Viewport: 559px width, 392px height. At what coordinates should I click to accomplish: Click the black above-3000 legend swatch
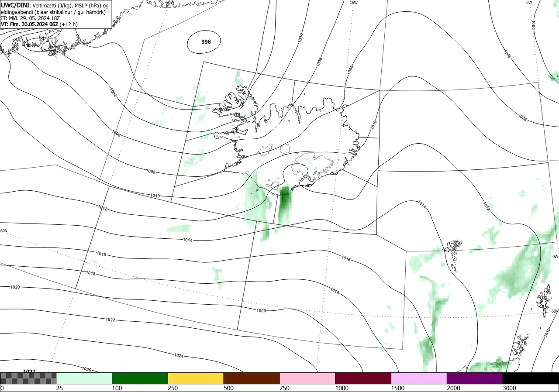(531, 378)
